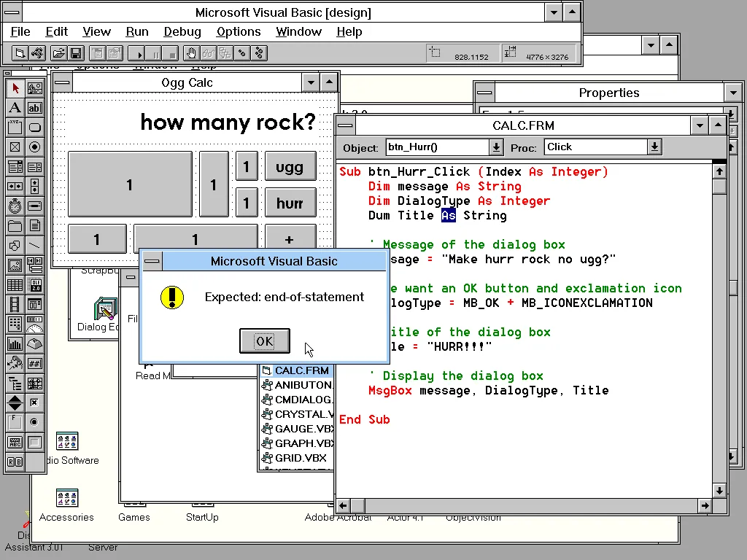Select the Command Button tool
The height and width of the screenshot is (560, 747).
click(x=35, y=127)
